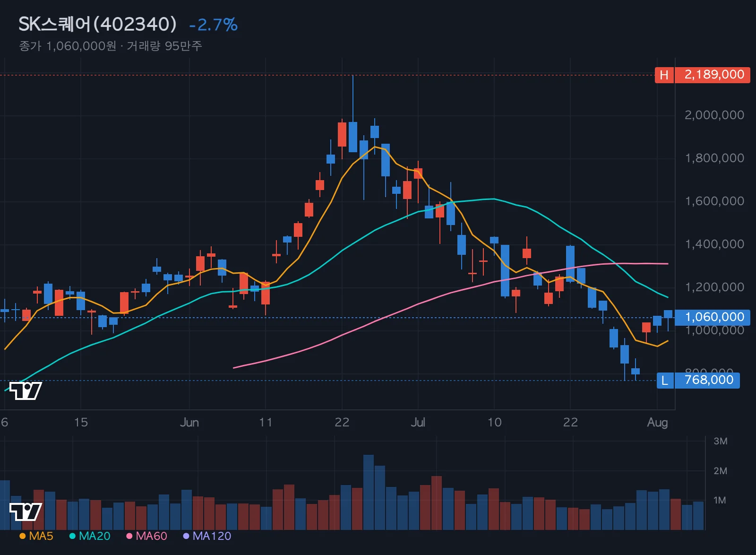Click the blue 1,060,000 current price tag
This screenshot has width=756, height=555.
pyautogui.click(x=713, y=317)
